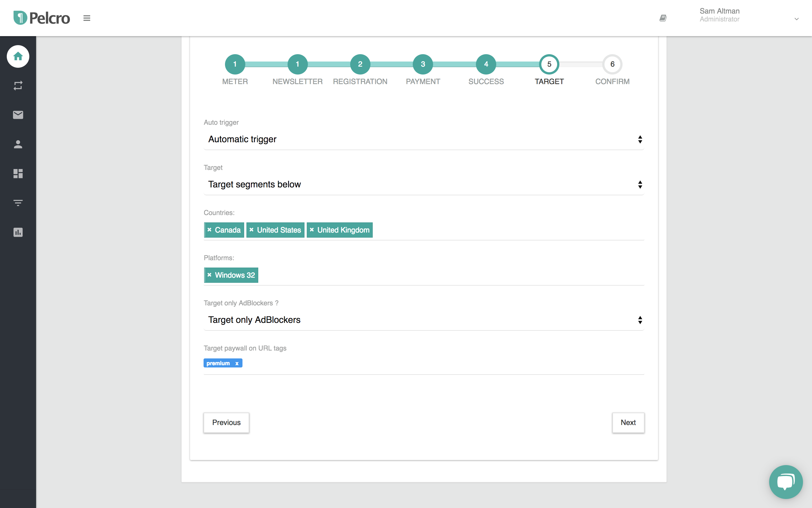Go to the Success step circle
812x508 pixels.
pos(486,64)
